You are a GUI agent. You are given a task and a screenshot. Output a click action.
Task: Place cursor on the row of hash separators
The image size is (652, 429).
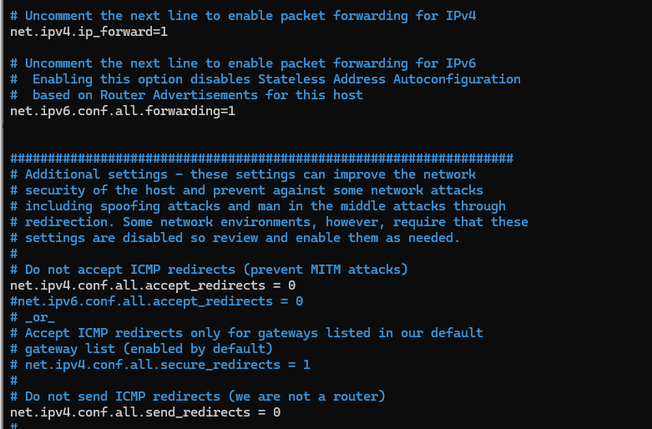(261, 158)
